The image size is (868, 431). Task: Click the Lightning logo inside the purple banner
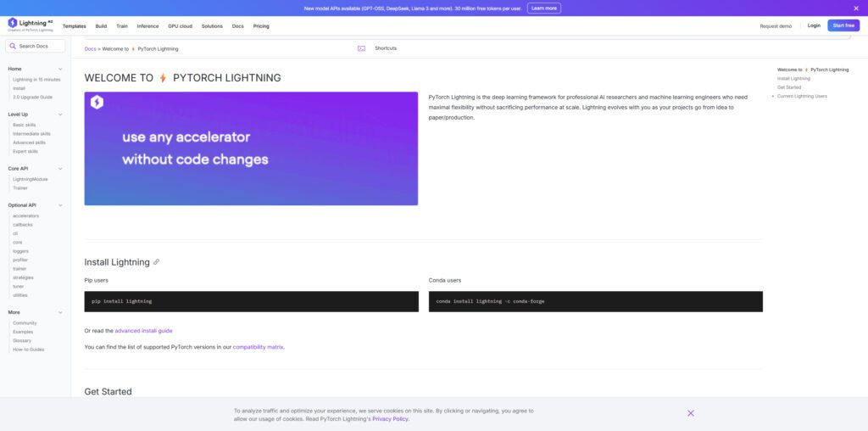point(97,103)
